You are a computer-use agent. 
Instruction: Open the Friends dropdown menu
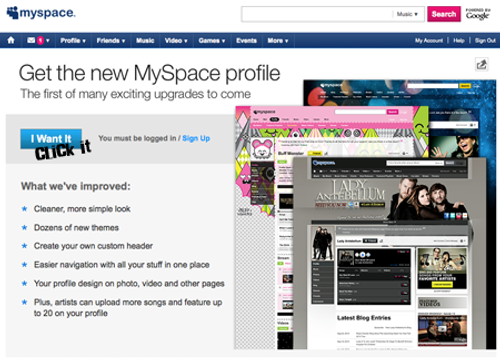[111, 41]
